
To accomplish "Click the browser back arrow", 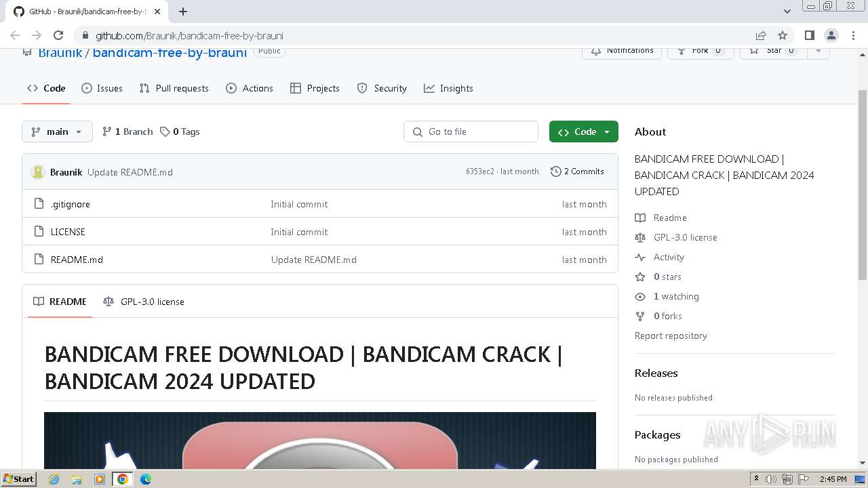I will click(15, 35).
